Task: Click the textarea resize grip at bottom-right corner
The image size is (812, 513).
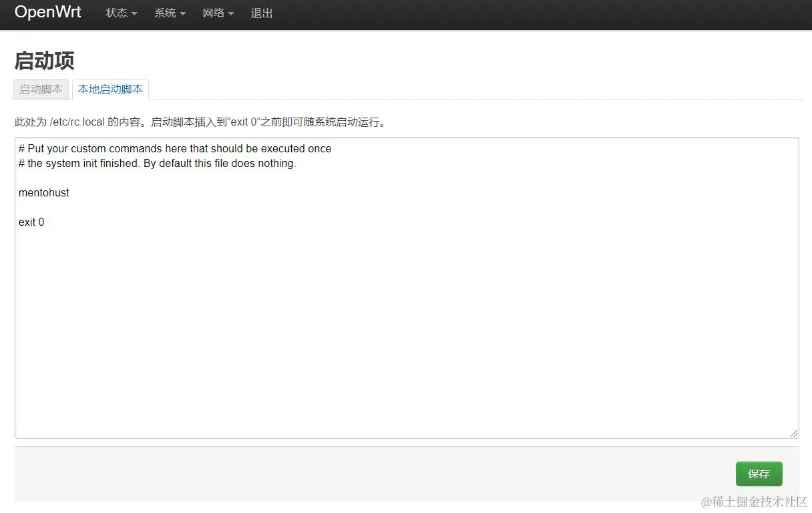Action: click(795, 433)
